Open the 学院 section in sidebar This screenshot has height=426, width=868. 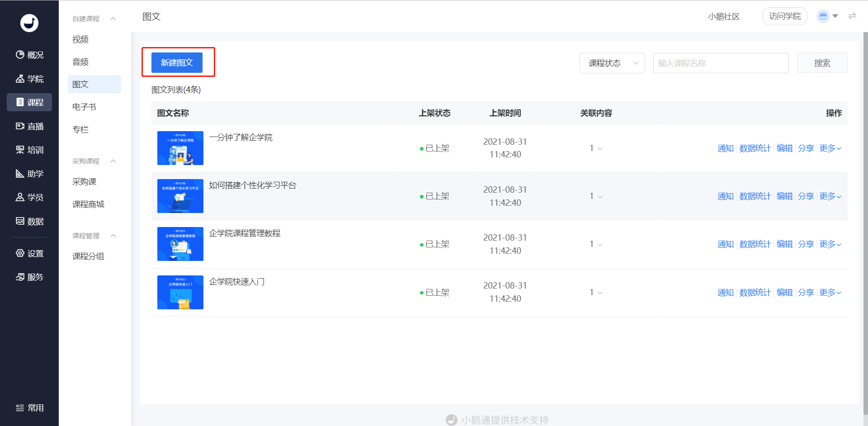point(29,79)
